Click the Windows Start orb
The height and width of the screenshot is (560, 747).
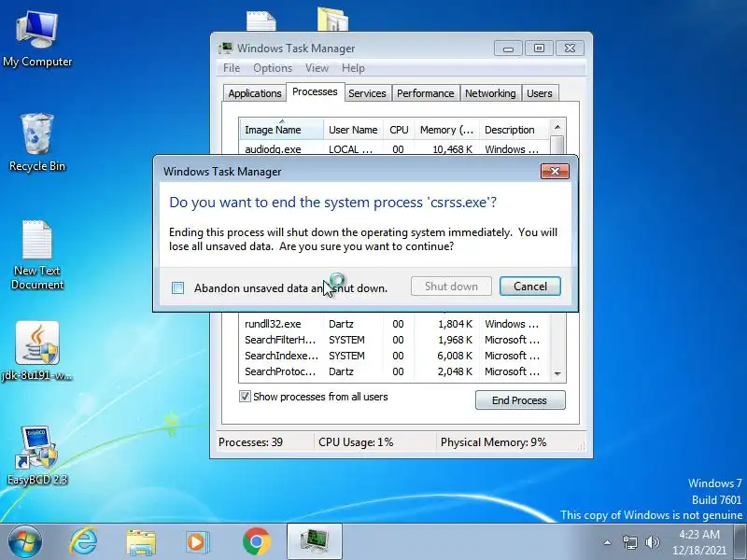pos(25,542)
